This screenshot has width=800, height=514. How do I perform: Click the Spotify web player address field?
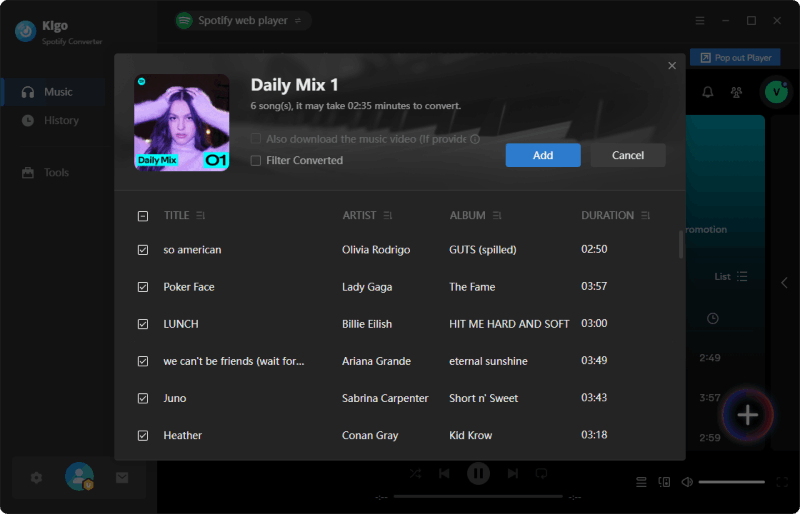[x=243, y=20]
